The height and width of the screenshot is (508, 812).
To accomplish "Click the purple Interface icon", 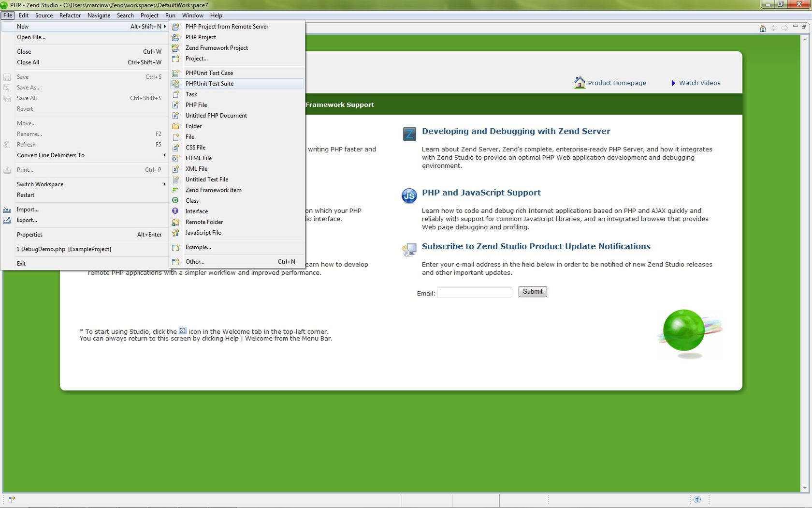I will (x=176, y=211).
